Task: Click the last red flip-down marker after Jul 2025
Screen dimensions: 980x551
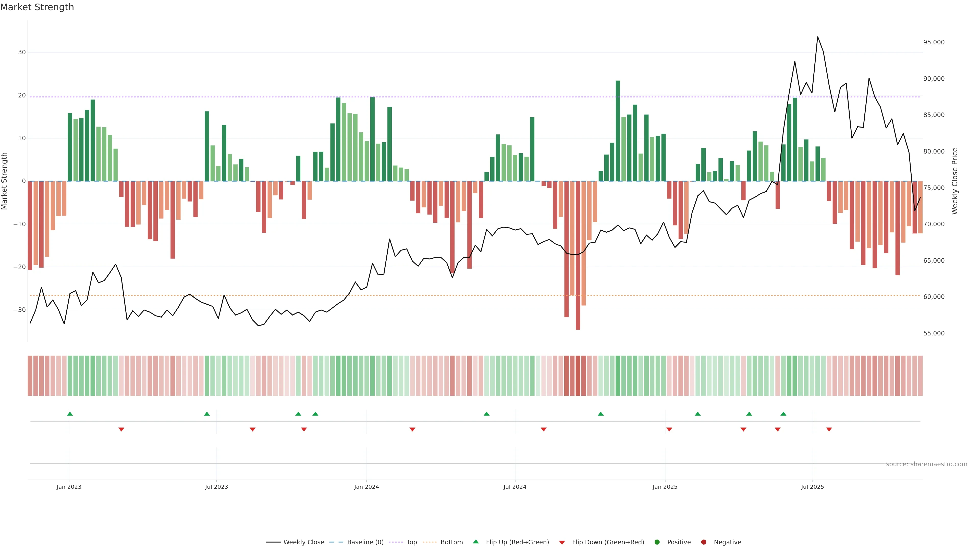Action: click(829, 429)
